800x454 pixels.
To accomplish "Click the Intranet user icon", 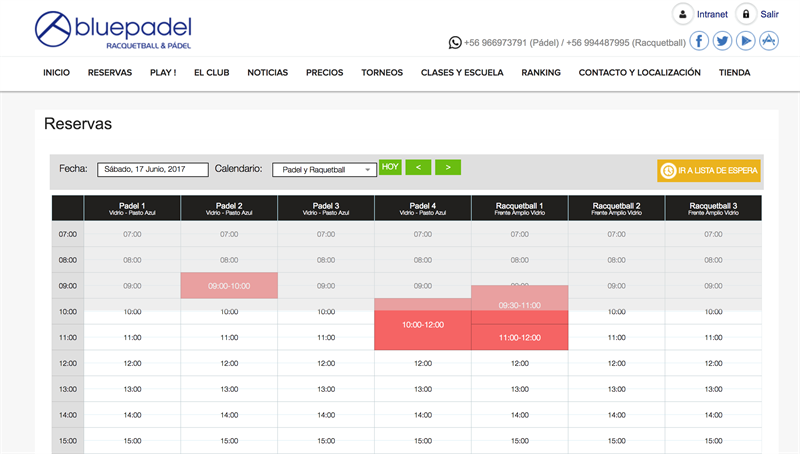I will click(682, 14).
